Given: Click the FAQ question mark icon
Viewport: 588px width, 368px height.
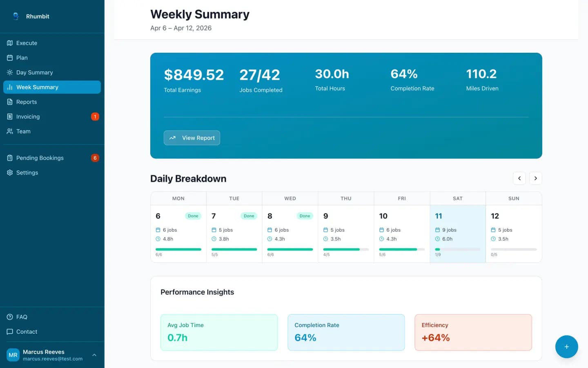Looking at the screenshot, I should tap(10, 317).
